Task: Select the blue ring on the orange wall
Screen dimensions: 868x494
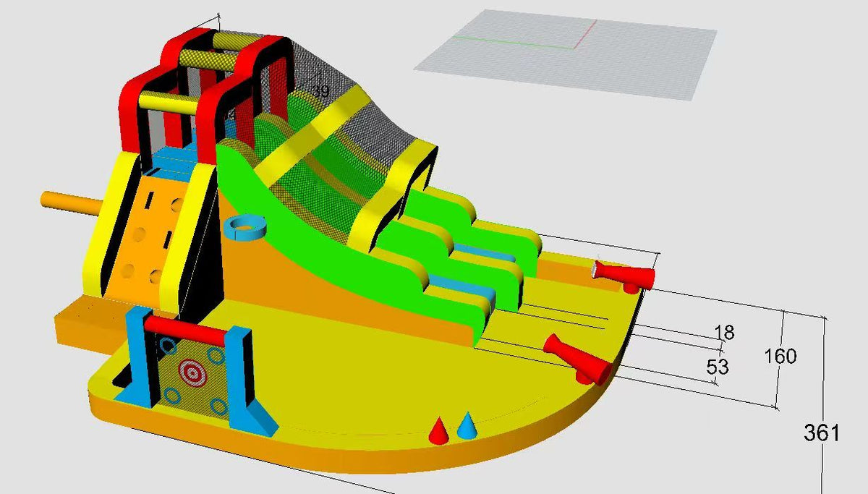Action: [246, 226]
